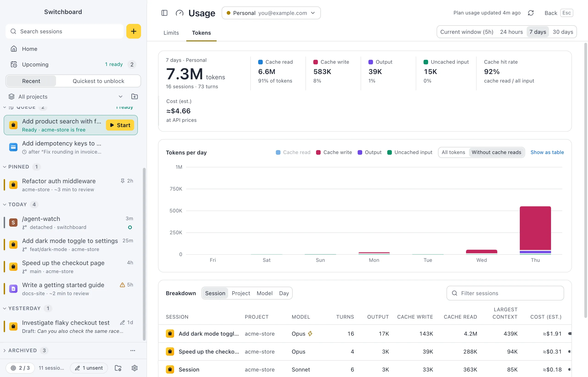Select the 24 hours range
Viewport: 588px width, 377px height.
[x=511, y=32]
